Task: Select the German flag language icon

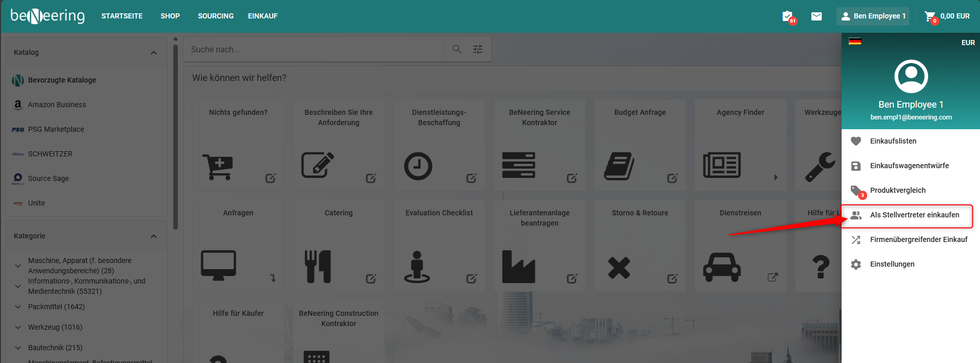Action: [855, 42]
